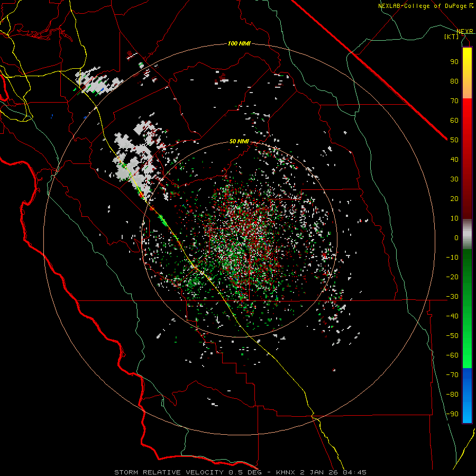This screenshot has height=476, width=476.
Task: Click the Storm Relative Velocity caption text
Action: (169, 472)
